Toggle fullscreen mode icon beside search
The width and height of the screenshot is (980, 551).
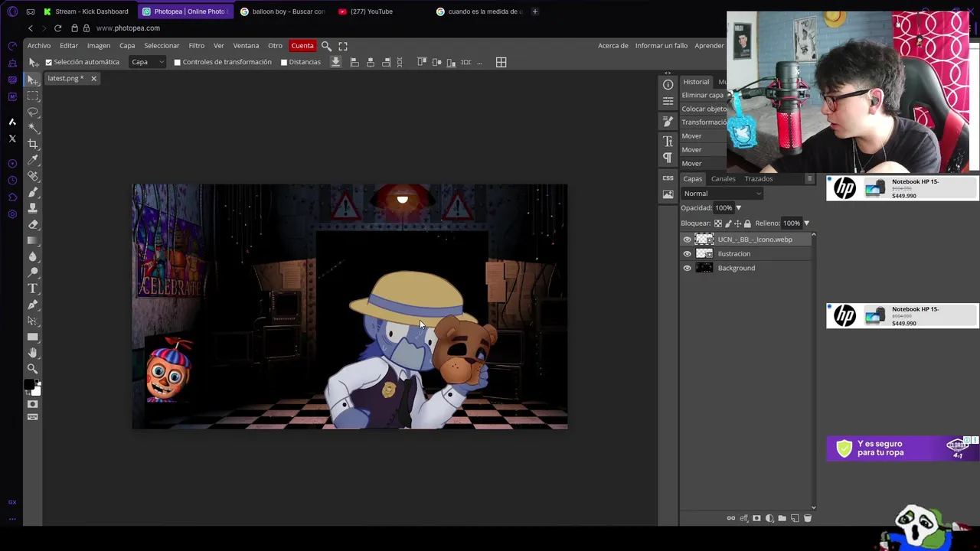tap(343, 46)
